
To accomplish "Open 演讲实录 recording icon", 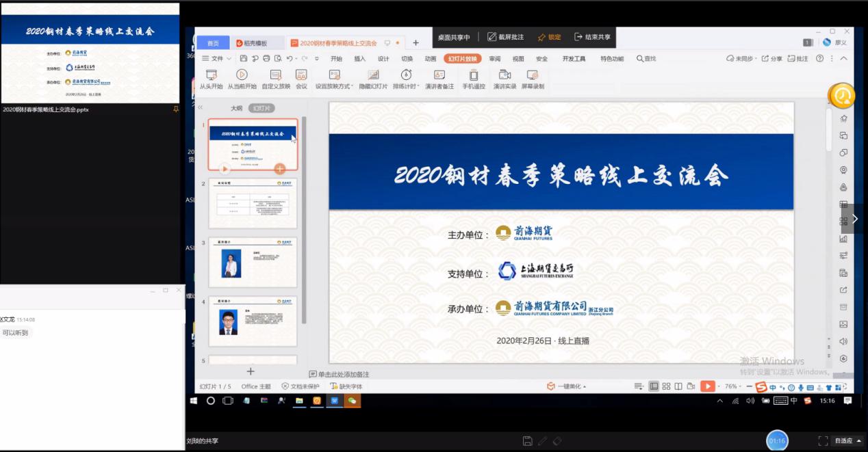I will (505, 75).
